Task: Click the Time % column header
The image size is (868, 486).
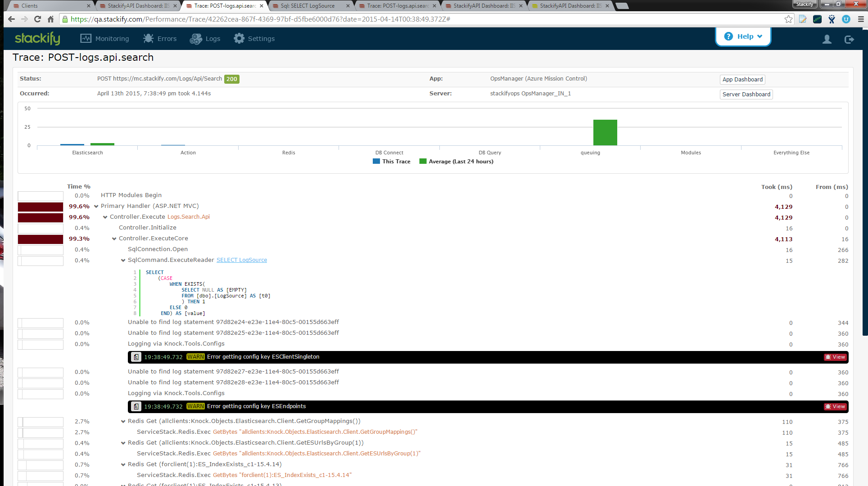Action: [79, 187]
